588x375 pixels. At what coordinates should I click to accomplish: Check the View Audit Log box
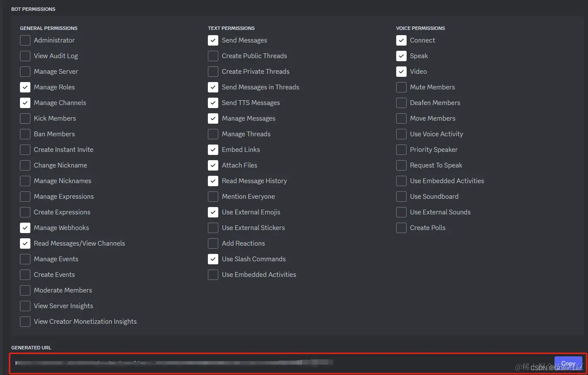point(25,56)
